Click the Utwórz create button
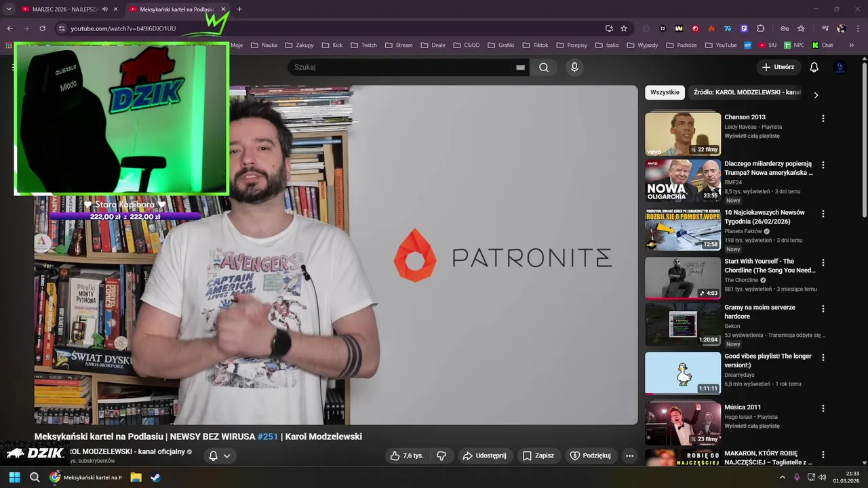The image size is (868, 488). pyautogui.click(x=778, y=67)
